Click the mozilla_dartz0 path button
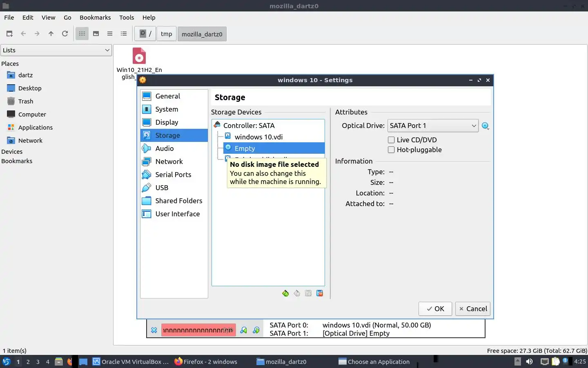Viewport: 588px width, 368px height. click(x=202, y=34)
